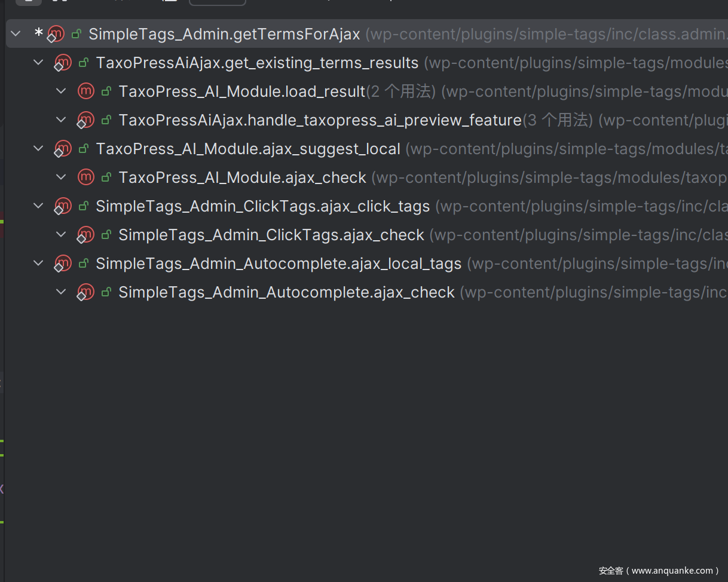Click the green public lock icon for handle_taxopress_ai_preview_feature
This screenshot has width=728, height=582.
106,120
